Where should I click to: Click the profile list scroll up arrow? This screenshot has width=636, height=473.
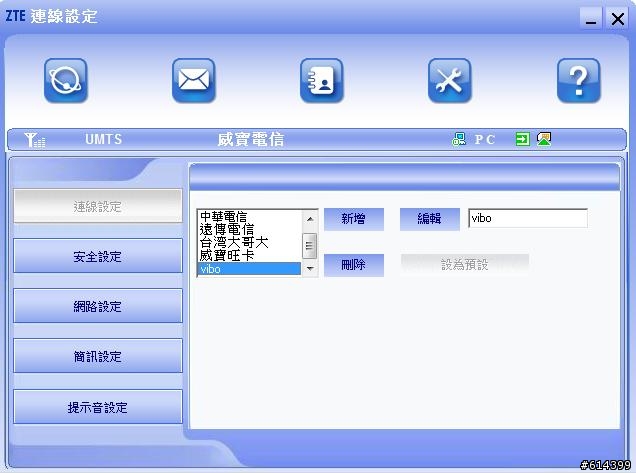(x=310, y=219)
